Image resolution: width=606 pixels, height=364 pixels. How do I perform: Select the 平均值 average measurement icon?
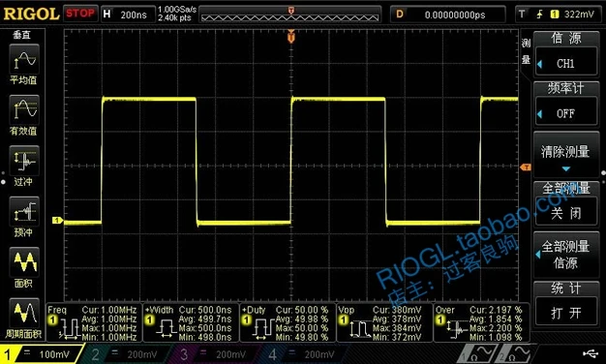(x=24, y=59)
